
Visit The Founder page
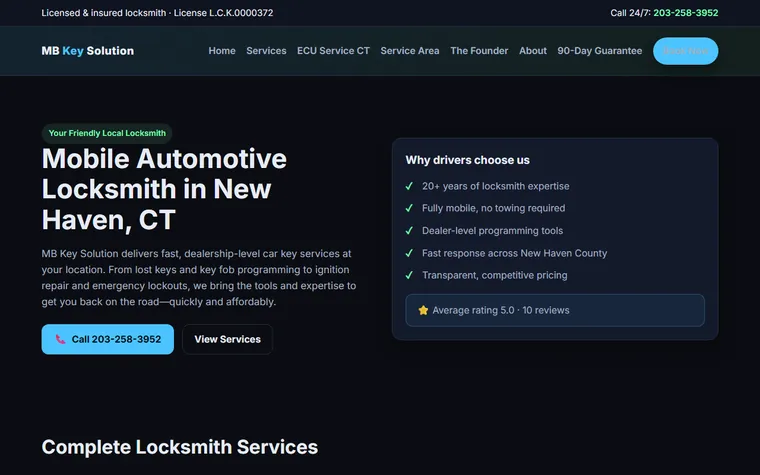tap(479, 51)
